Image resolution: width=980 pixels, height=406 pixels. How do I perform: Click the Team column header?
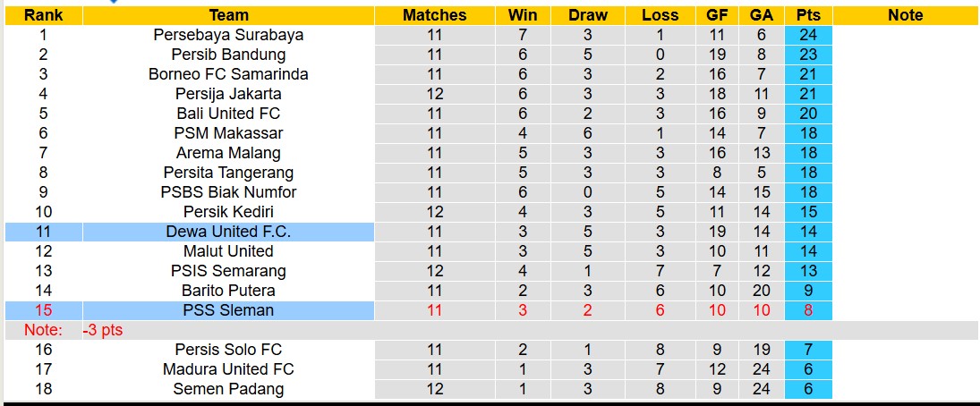228,15
